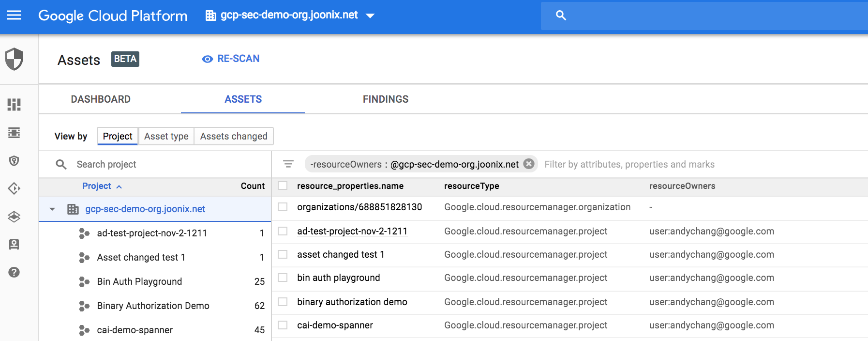Click the Bin Auth Playground project icon

[84, 282]
